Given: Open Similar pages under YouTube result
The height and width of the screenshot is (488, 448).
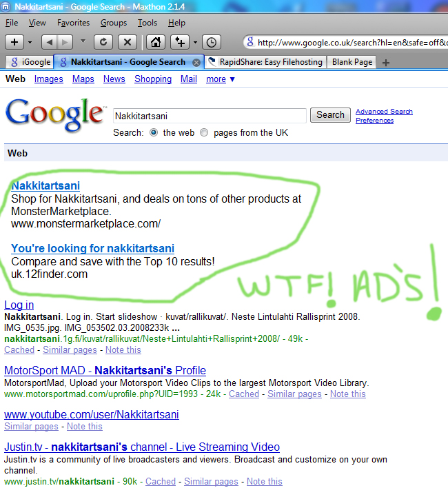Looking at the screenshot, I should (x=32, y=427).
